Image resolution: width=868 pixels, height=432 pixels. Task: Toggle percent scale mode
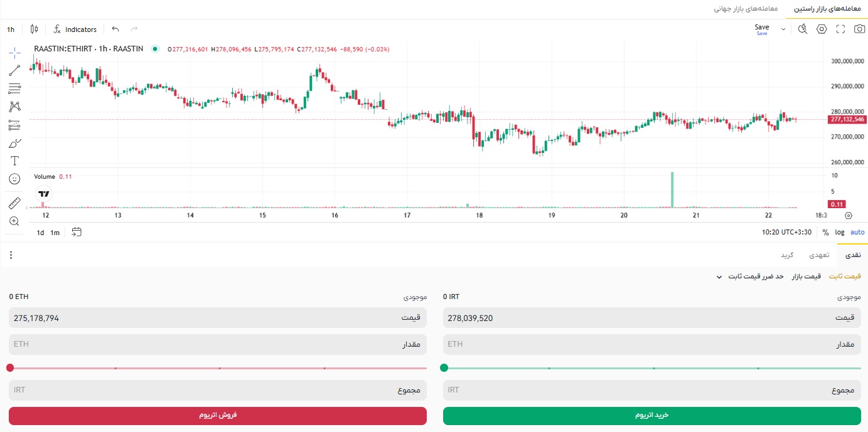click(825, 232)
